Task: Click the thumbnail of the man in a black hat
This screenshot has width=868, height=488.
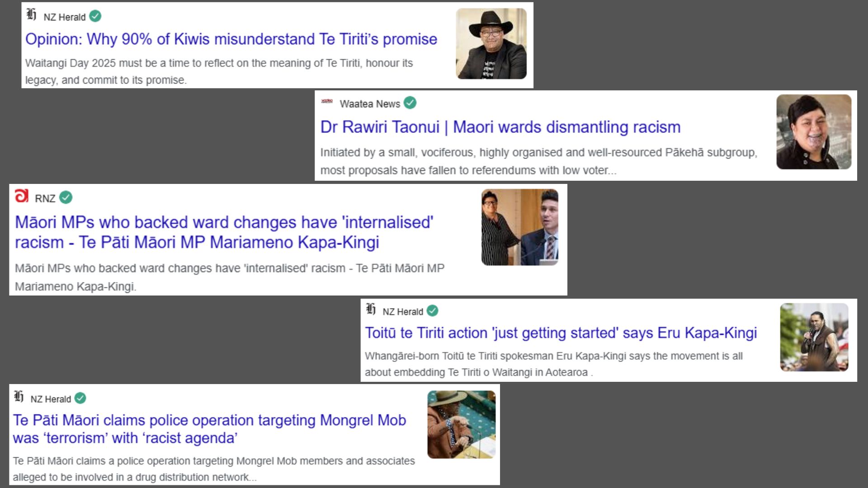Action: (x=491, y=44)
